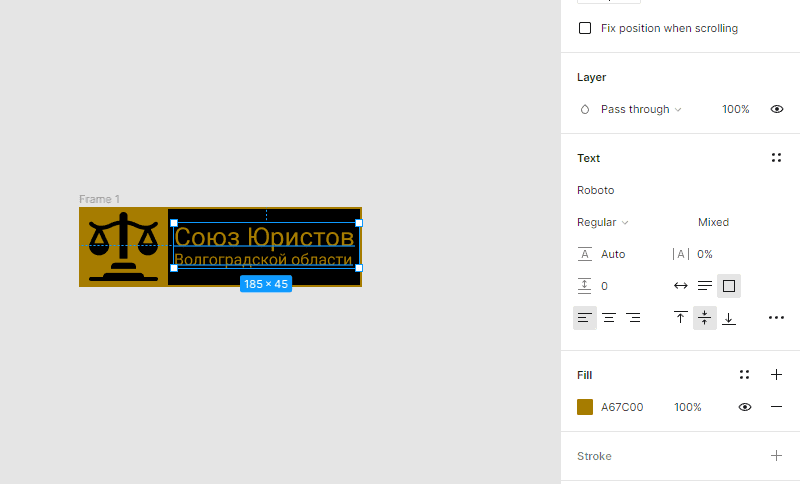Remove the A67C00 fill

click(776, 407)
